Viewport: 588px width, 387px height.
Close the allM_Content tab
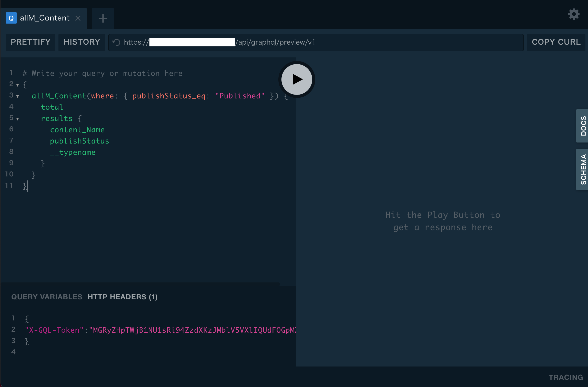[x=78, y=18]
